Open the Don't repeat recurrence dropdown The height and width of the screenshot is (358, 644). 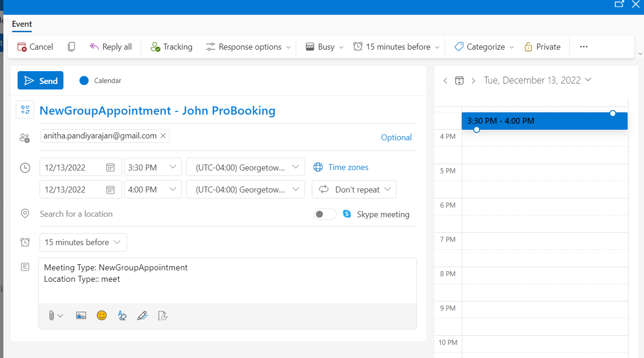354,189
